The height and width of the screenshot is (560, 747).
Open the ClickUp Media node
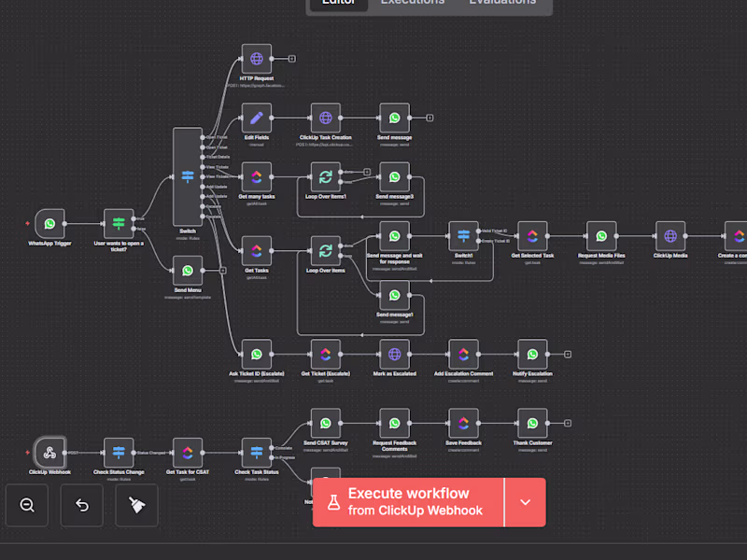pyautogui.click(x=670, y=236)
